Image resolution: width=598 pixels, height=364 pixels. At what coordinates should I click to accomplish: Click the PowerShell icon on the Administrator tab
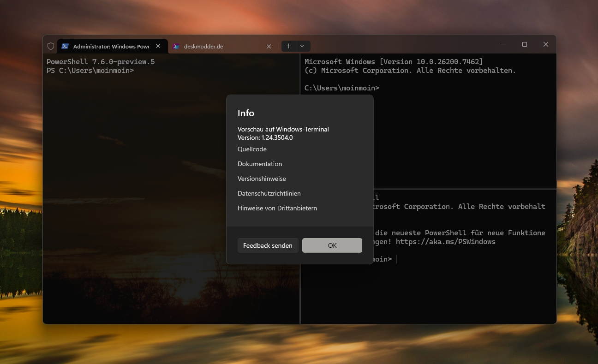(65, 46)
